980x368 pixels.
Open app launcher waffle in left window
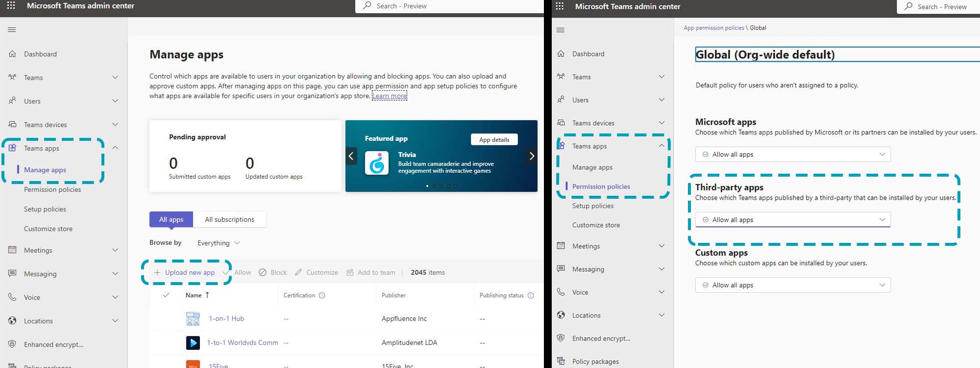point(11,6)
